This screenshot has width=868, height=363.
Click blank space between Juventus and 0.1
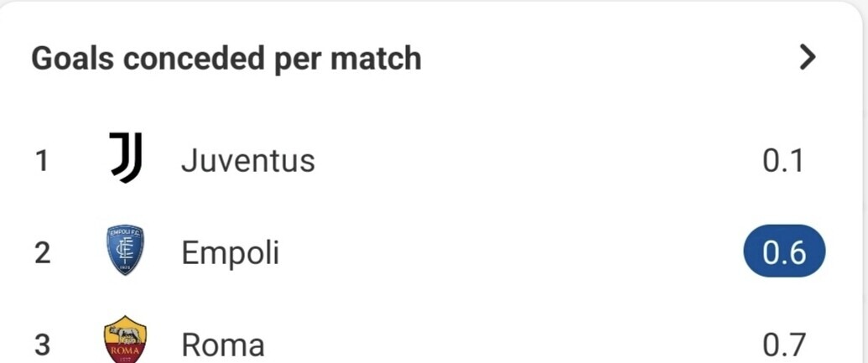tap(537, 162)
